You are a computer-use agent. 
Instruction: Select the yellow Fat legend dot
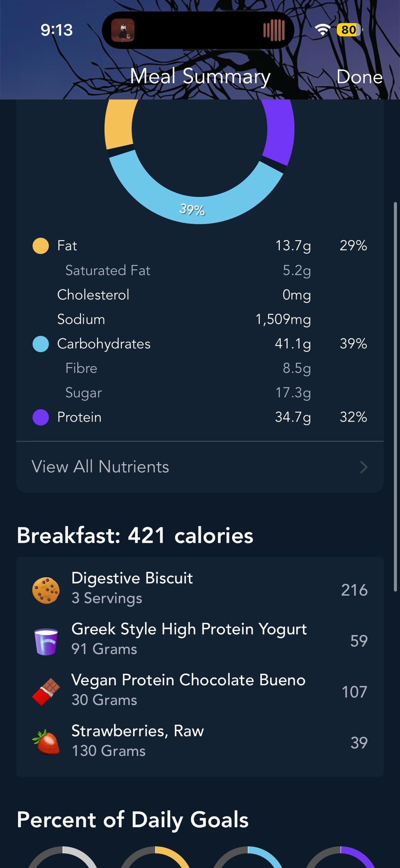pyautogui.click(x=41, y=246)
